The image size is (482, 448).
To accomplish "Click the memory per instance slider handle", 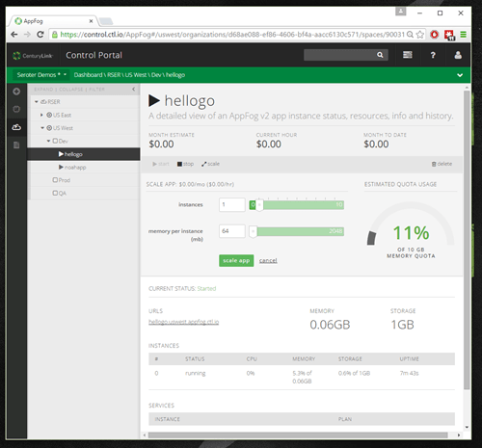I will pos(253,231).
